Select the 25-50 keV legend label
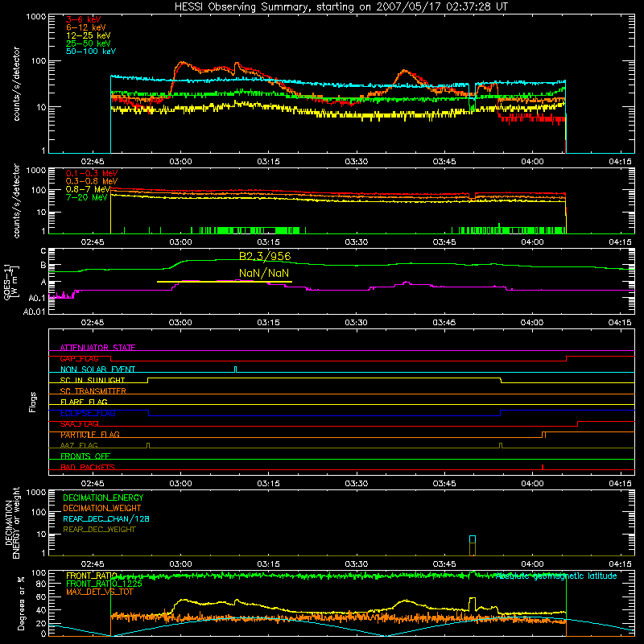Image resolution: width=644 pixels, height=644 pixels. tap(88, 43)
